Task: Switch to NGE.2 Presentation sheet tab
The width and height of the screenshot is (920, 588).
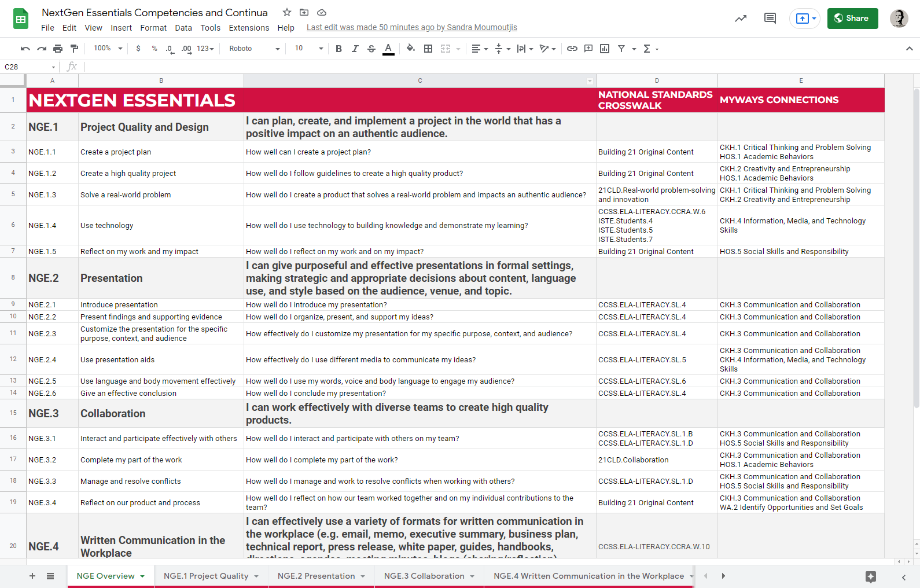Action: point(316,576)
